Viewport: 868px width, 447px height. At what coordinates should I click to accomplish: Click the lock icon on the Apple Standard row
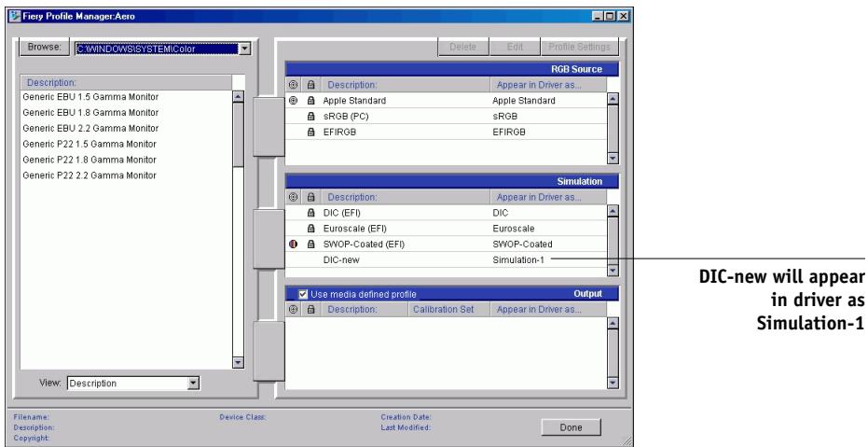(310, 101)
